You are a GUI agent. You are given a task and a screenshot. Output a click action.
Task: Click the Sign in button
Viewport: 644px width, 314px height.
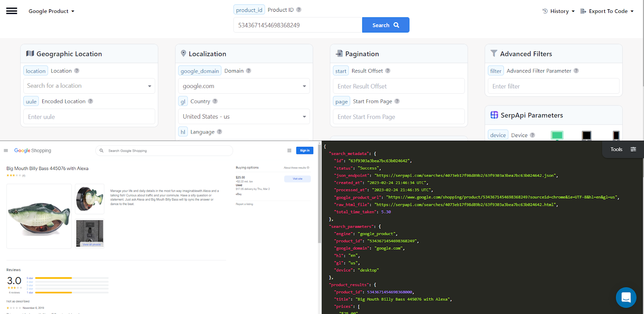[305, 150]
